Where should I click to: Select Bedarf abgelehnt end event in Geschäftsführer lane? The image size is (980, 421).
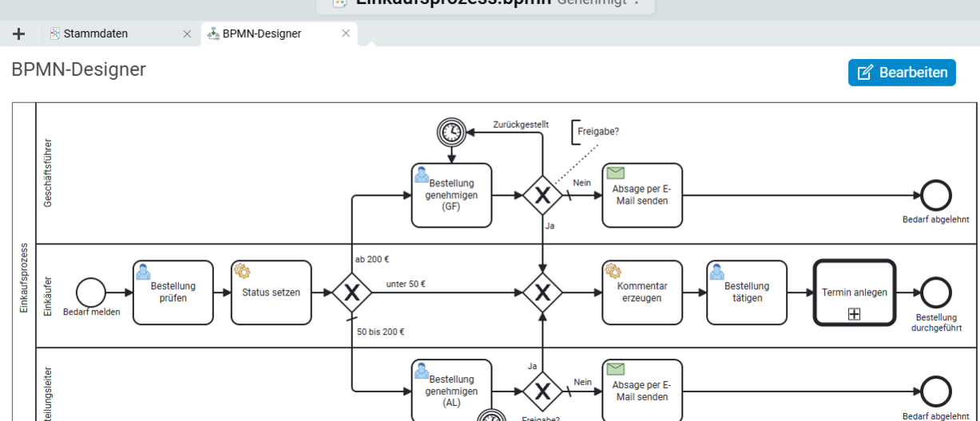pyautogui.click(x=935, y=195)
